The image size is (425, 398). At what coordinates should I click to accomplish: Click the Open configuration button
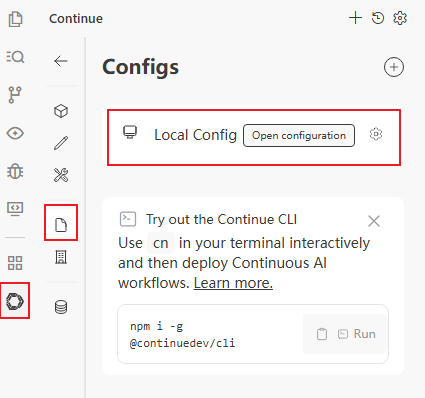coord(299,135)
